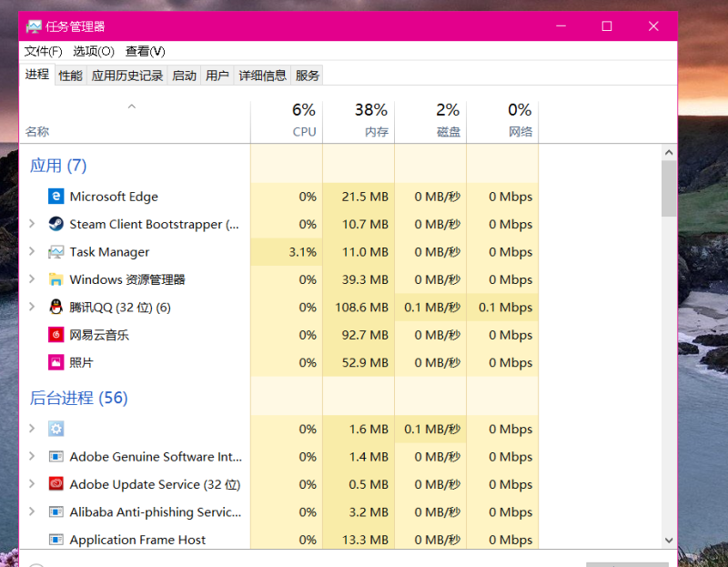
Task: Expand the unnamed gear background process
Action: pos(32,428)
